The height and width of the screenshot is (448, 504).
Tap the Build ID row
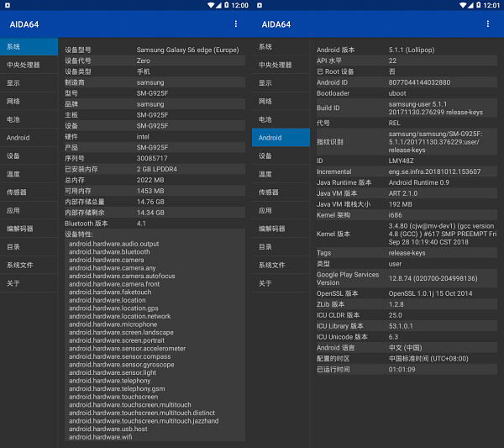[x=407, y=108]
